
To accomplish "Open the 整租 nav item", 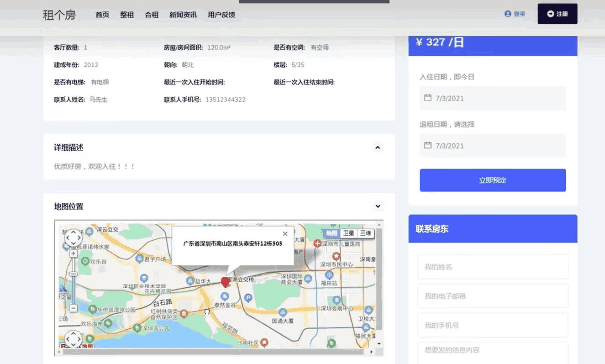I will click(127, 15).
